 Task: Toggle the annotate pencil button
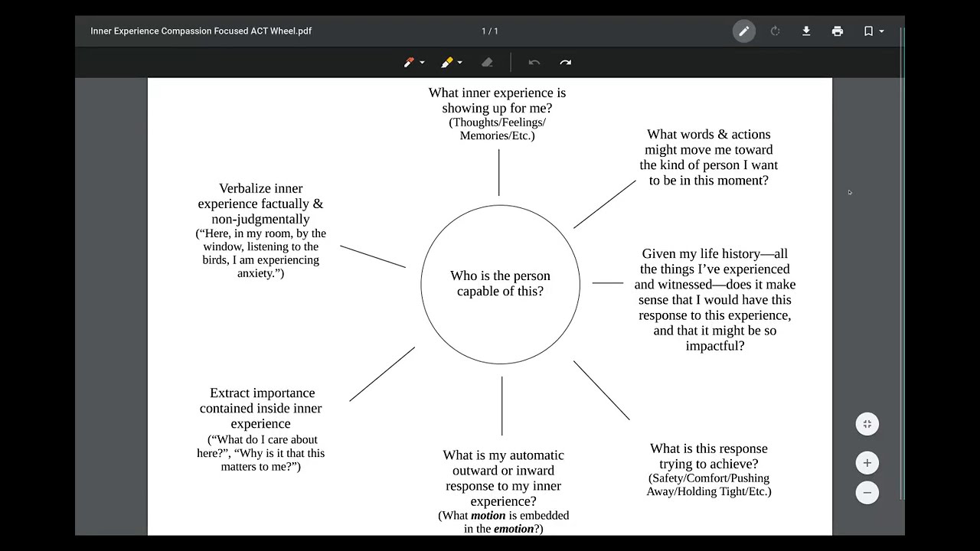pyautogui.click(x=743, y=31)
